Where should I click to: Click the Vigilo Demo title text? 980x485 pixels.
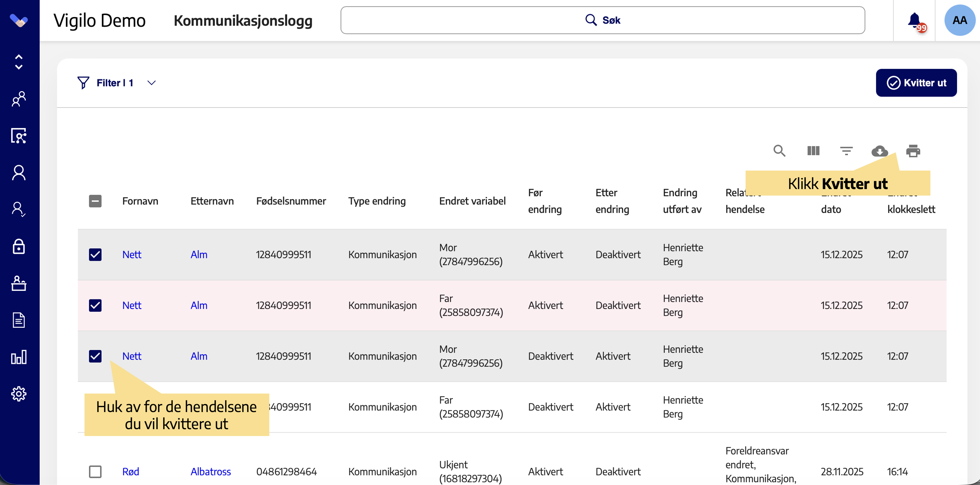[99, 21]
